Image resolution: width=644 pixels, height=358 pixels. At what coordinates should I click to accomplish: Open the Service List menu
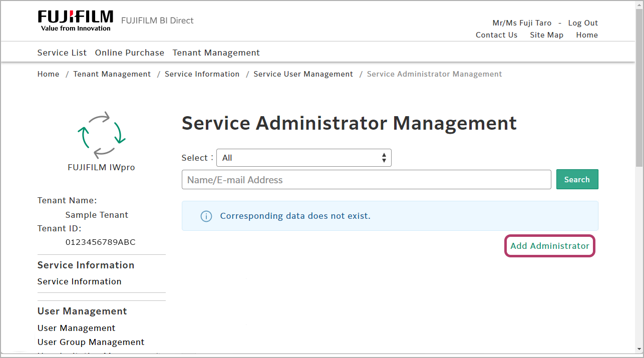coord(62,53)
